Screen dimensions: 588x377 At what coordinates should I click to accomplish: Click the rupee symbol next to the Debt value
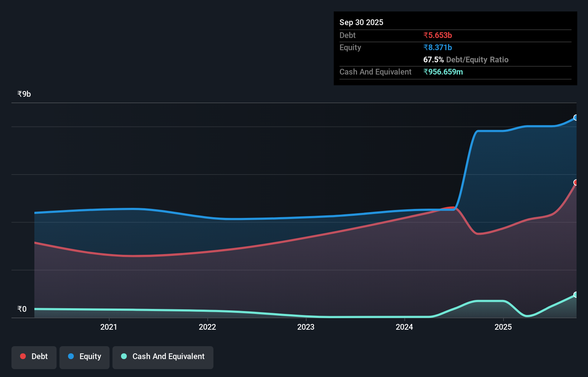pyautogui.click(x=426, y=35)
